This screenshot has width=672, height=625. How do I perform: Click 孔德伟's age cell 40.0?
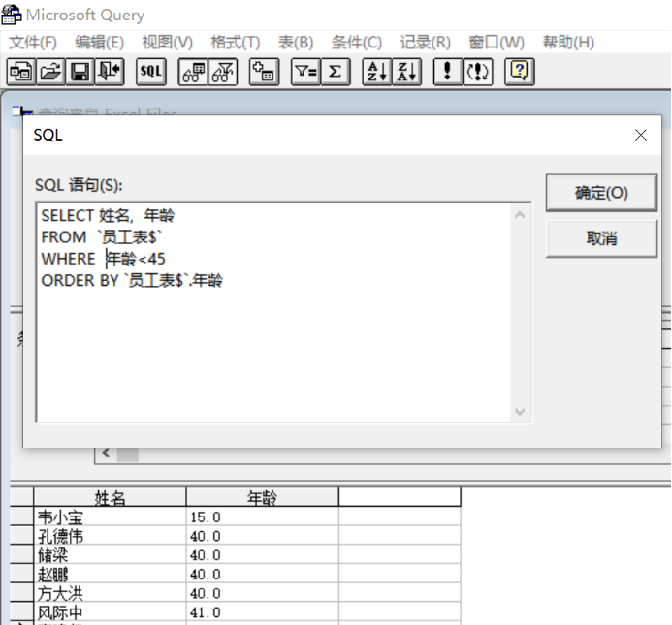(x=262, y=536)
